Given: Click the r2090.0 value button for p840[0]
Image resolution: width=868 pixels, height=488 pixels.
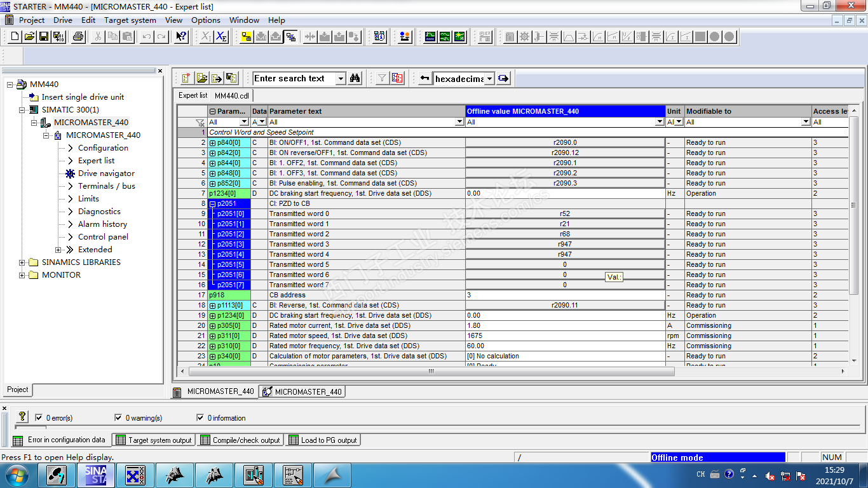Looking at the screenshot, I should click(x=565, y=143).
